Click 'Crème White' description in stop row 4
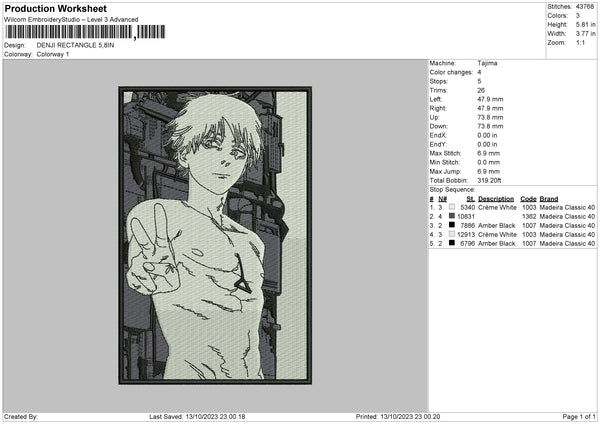The height and width of the screenshot is (424, 600). pos(497,235)
